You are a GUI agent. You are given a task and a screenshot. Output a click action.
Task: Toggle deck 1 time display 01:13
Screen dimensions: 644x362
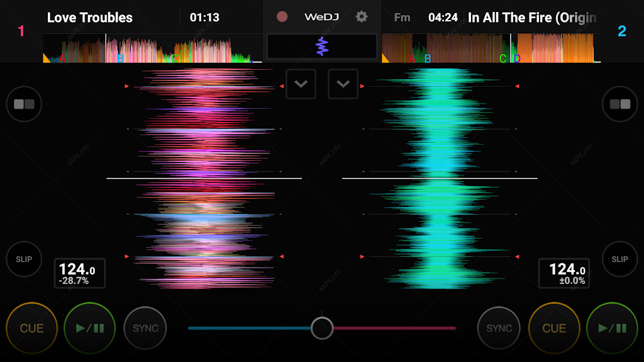click(204, 17)
